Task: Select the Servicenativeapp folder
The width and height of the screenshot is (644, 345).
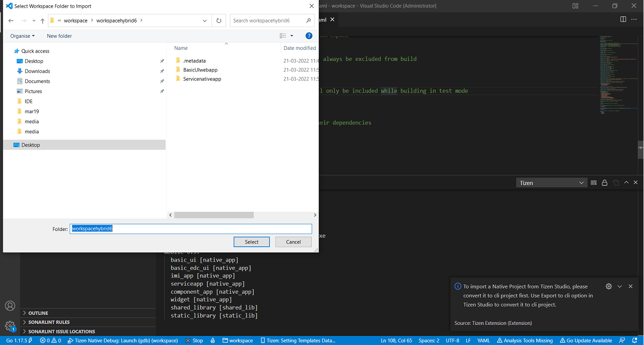Action: pyautogui.click(x=202, y=79)
